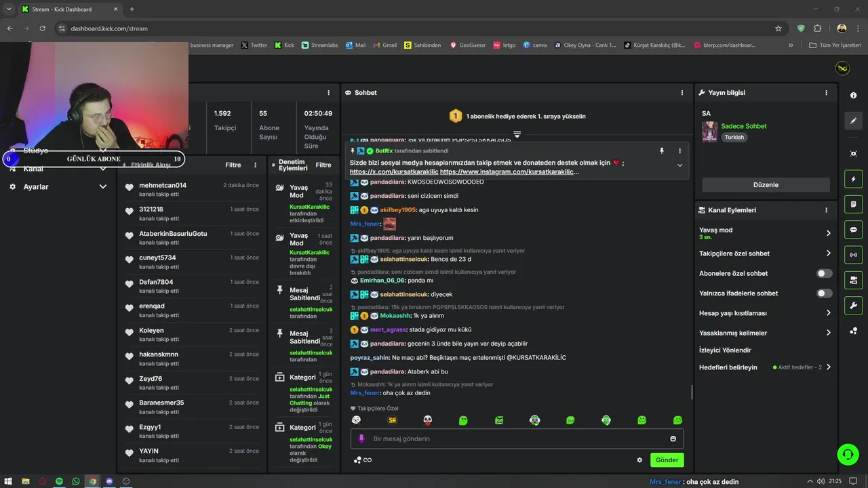Click the Düzenle button
The width and height of the screenshot is (868, 488).
pos(766,185)
